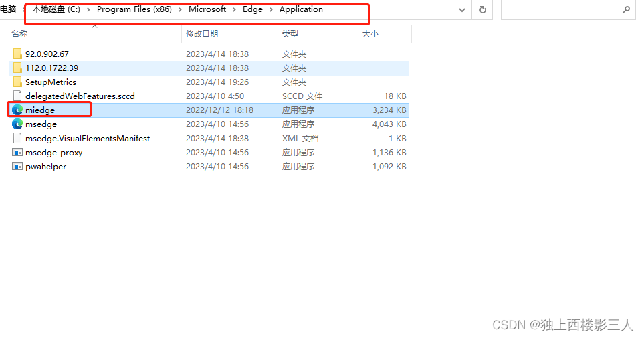644x338 pixels.
Task: Select the delegatedWebFeatures.sccd file icon
Action: click(17, 96)
